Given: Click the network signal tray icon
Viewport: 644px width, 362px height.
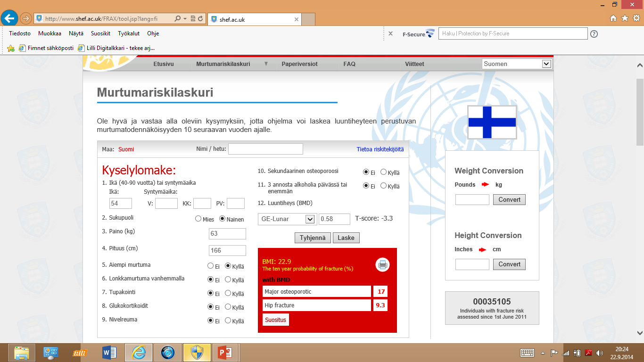Looking at the screenshot, I should (566, 353).
